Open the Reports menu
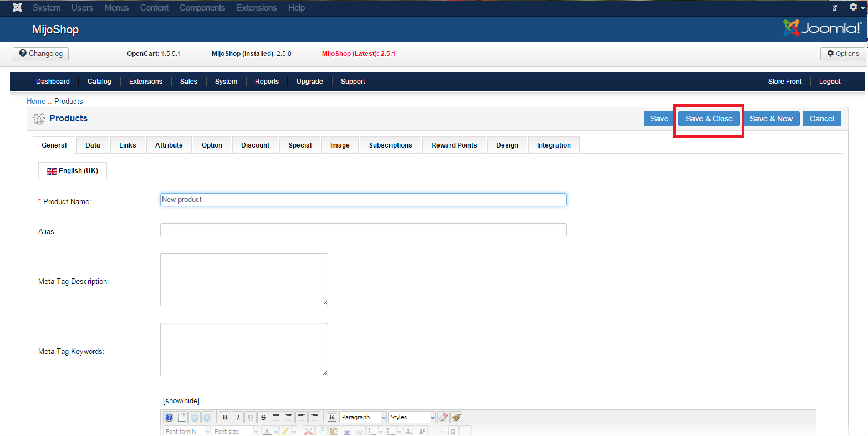This screenshot has width=868, height=436. coord(267,82)
